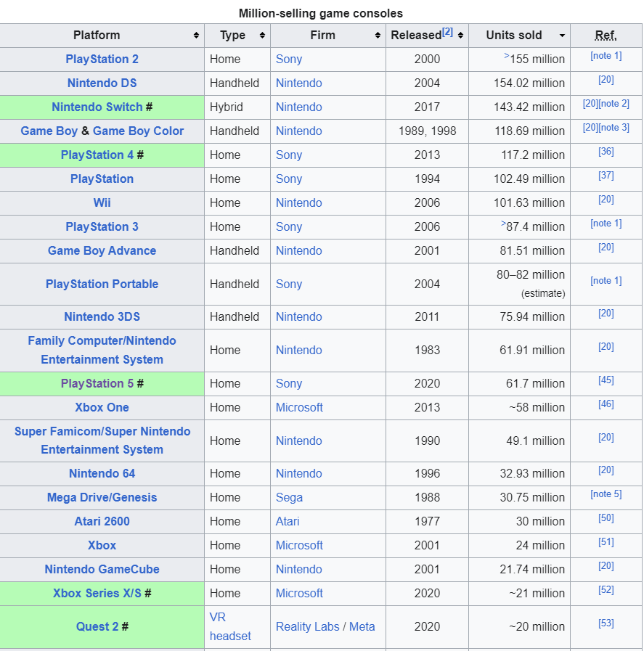Open [note 5] reference for Mega Drive/Genesis
The height and width of the screenshot is (651, 644).
(x=606, y=494)
